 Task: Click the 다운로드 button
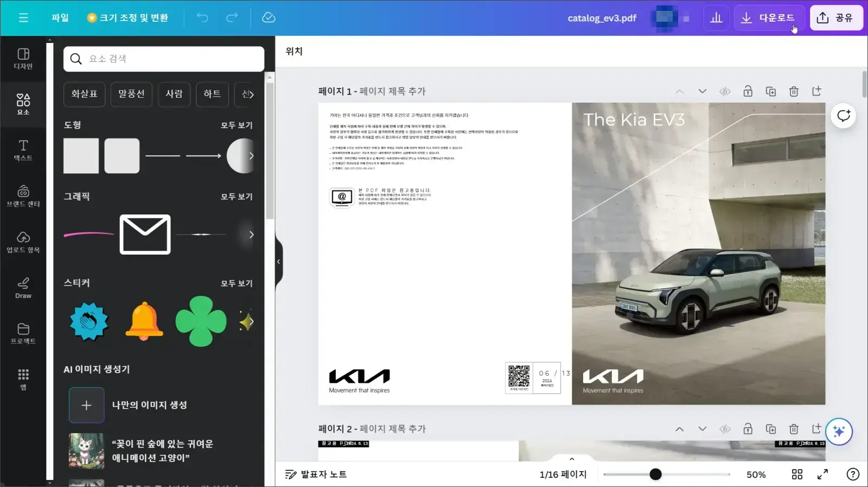coord(769,18)
